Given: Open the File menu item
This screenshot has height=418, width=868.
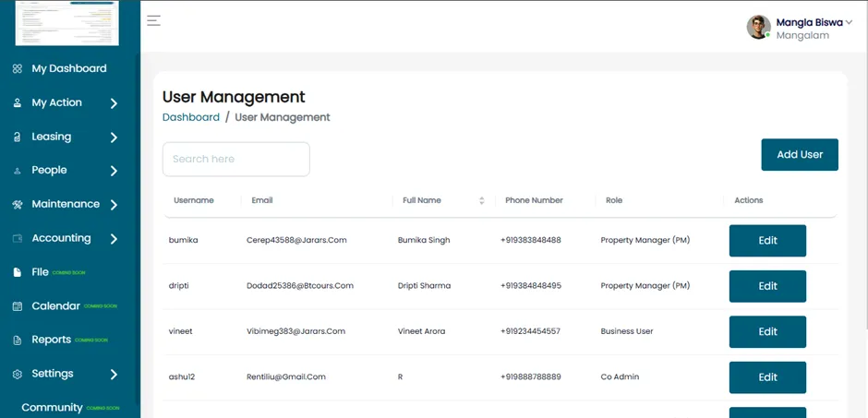Looking at the screenshot, I should [40, 272].
